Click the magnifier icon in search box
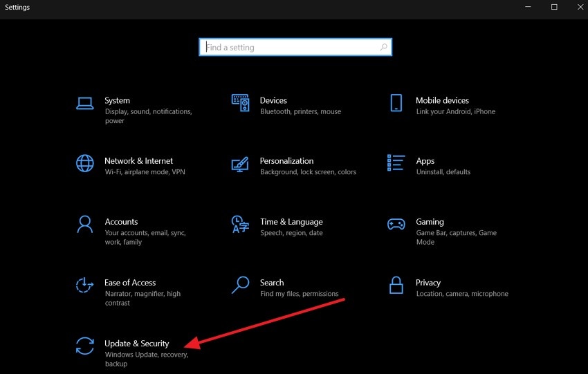Viewport: 588px width, 374px height. coord(383,47)
